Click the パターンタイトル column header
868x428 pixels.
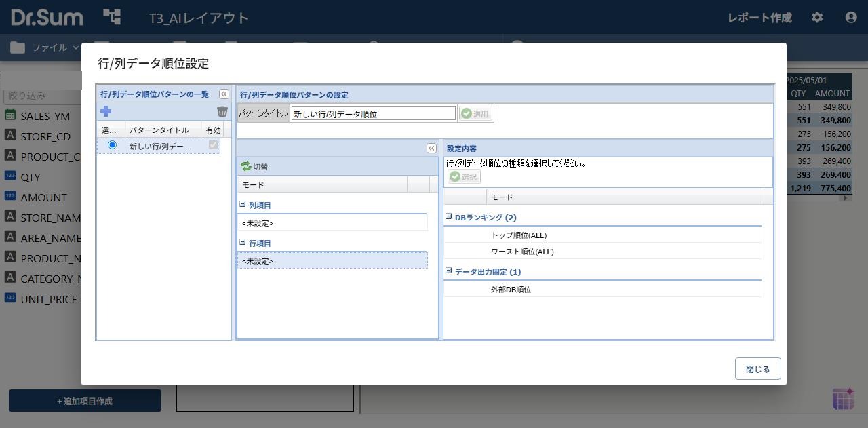click(163, 130)
